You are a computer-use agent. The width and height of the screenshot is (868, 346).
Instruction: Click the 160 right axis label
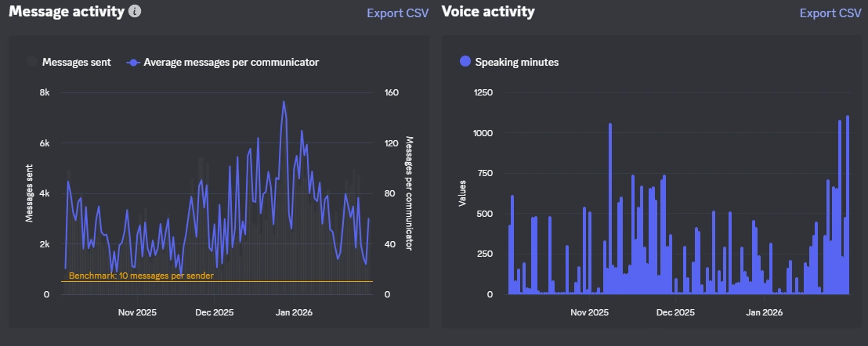pyautogui.click(x=392, y=92)
